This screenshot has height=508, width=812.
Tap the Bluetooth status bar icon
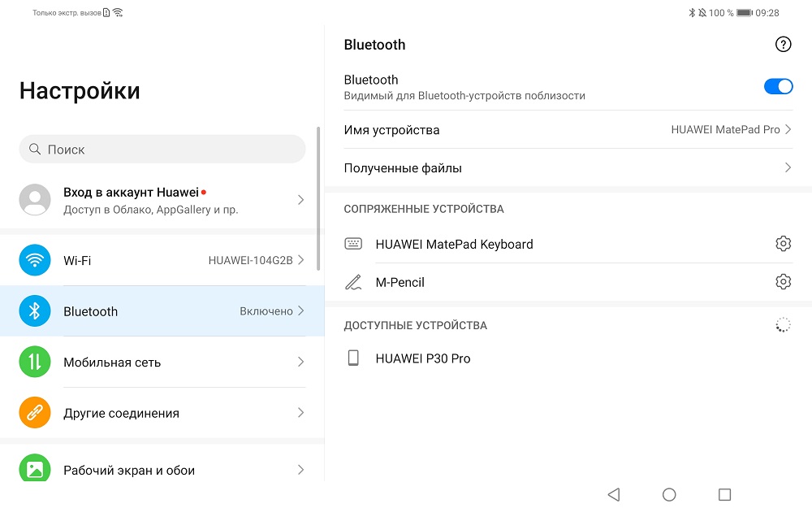pos(692,12)
